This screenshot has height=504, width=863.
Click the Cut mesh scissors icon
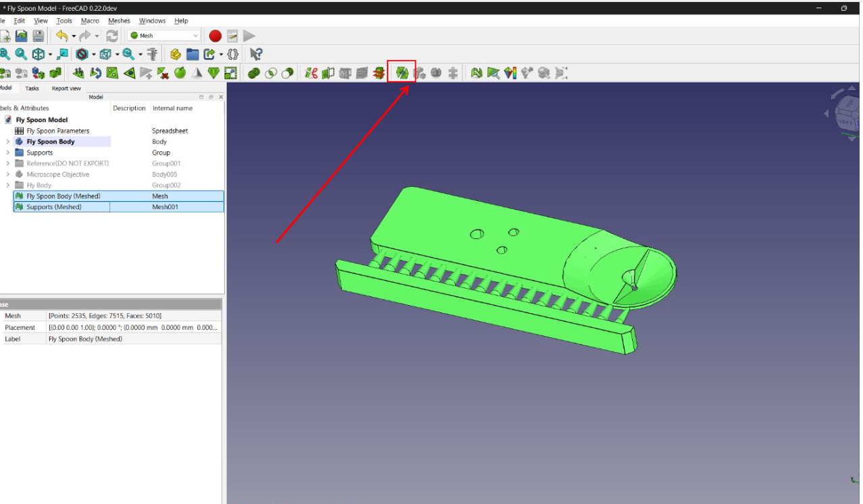[311, 73]
